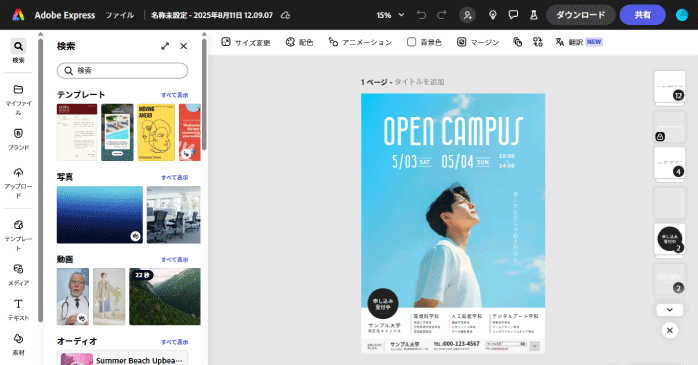This screenshot has width=698, height=365.
Task: Select the layer thumbnail with badge 4
Action: point(670,163)
